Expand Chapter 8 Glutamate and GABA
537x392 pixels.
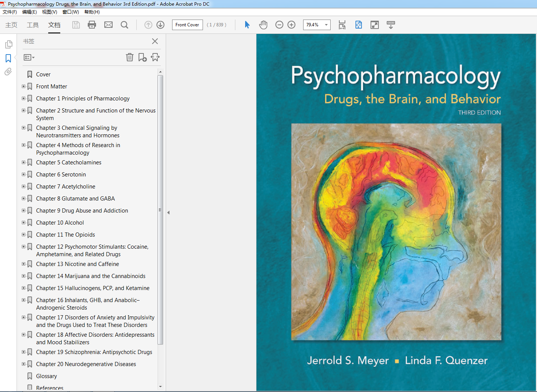(x=23, y=199)
